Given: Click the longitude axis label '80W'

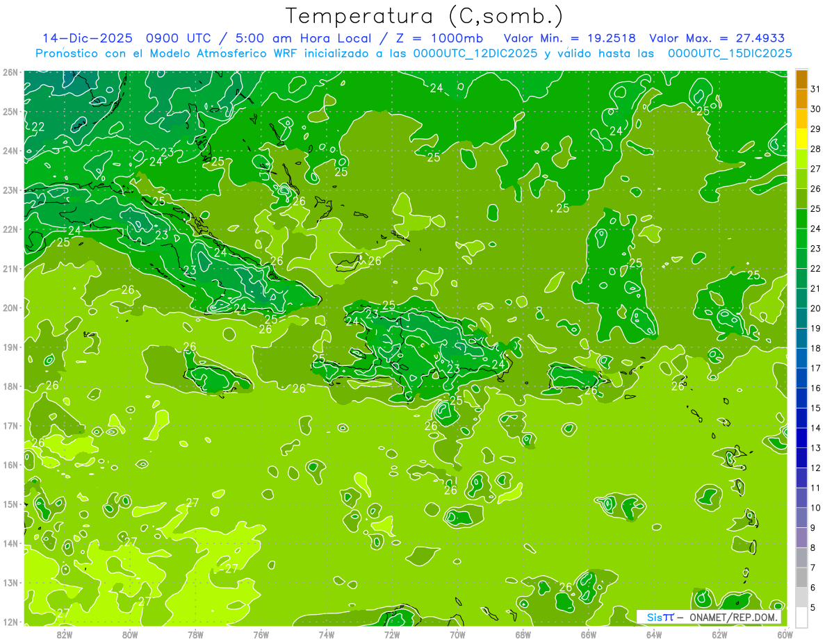Looking at the screenshot, I should point(130,634).
